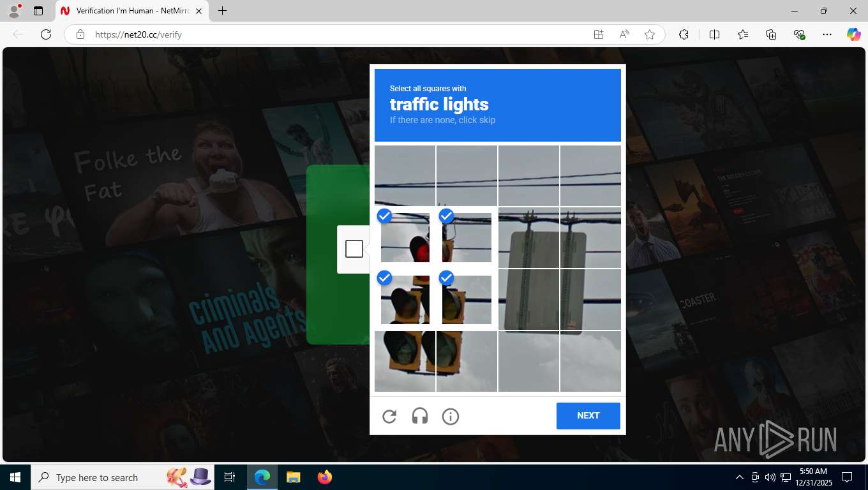Switch to the Verification I'm Human tab

pyautogui.click(x=132, y=11)
